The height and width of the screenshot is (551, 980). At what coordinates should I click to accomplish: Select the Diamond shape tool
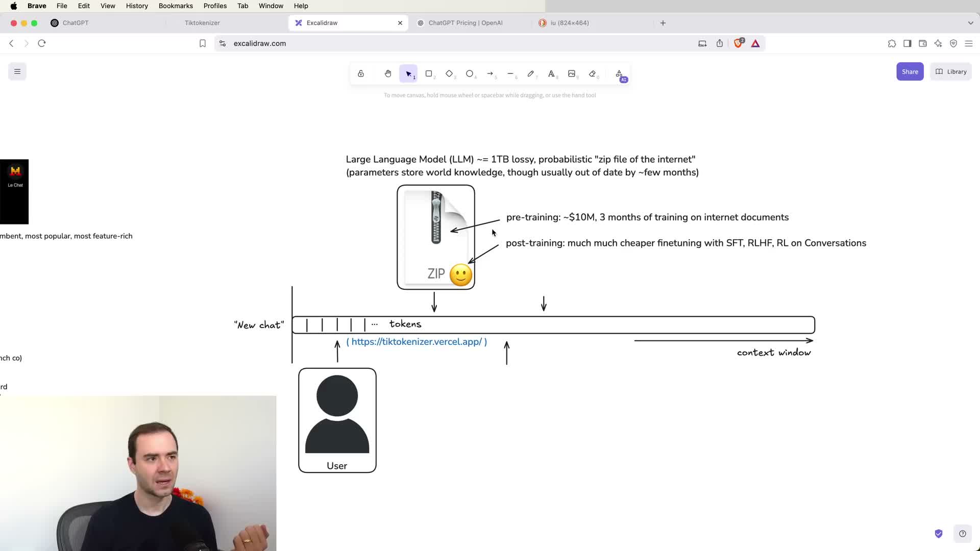tap(449, 73)
